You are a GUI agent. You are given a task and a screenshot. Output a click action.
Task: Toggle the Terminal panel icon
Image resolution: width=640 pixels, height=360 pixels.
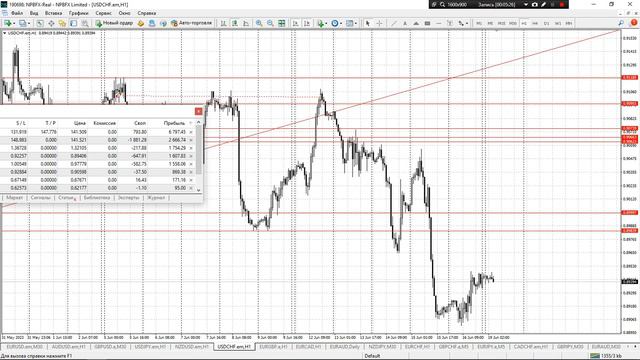(x=73, y=23)
